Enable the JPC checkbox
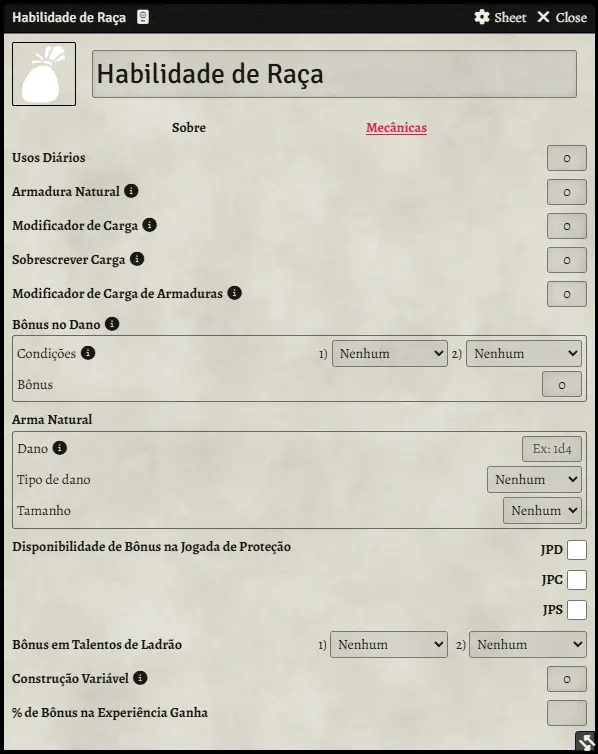The width and height of the screenshot is (598, 754). click(x=576, y=580)
